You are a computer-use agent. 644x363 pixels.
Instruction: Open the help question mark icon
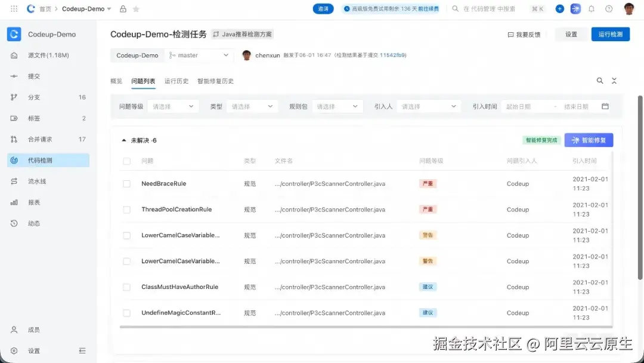pos(609,8)
